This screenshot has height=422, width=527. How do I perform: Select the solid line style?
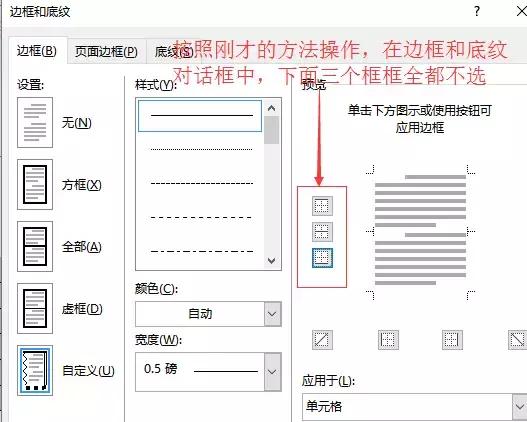tap(200, 116)
